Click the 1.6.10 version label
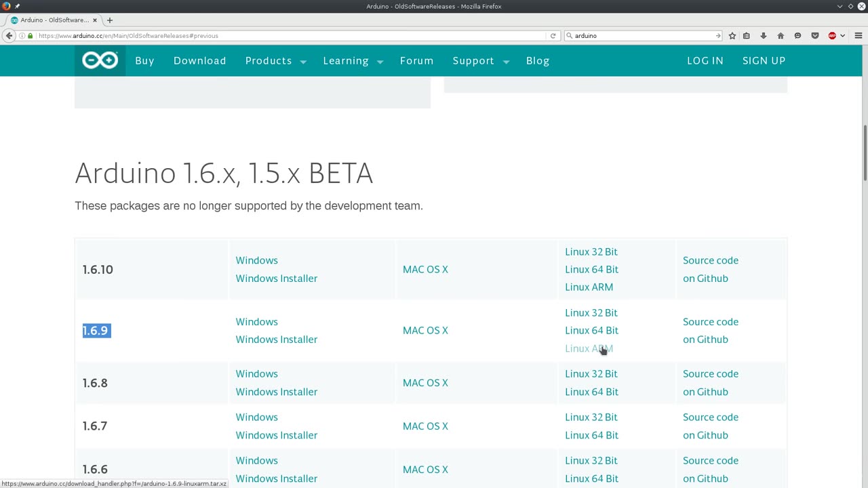The width and height of the screenshot is (868, 488). pos(98,270)
